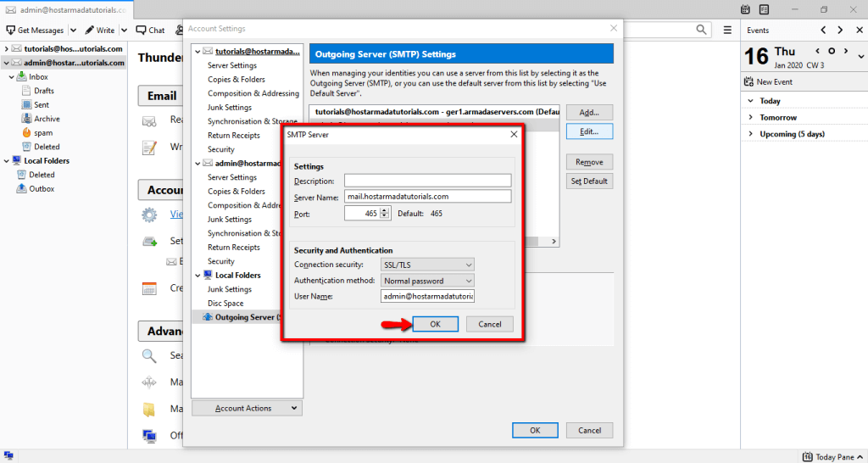Open the Sent folder
The width and height of the screenshot is (868, 463).
click(x=42, y=104)
